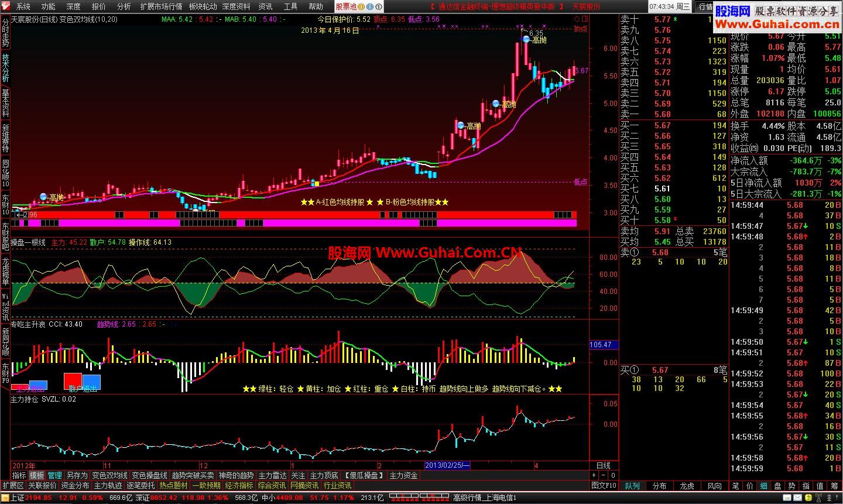Open the 日线 period selector
The image size is (843, 504).
(x=603, y=465)
